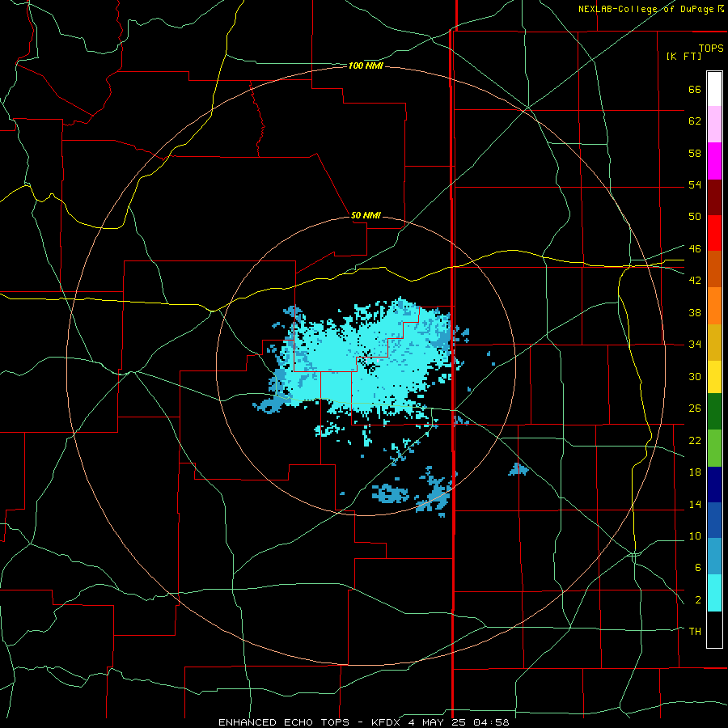This screenshot has height=728, width=728.
Task: Click the dark green 26 kft legend swatch
Action: (x=714, y=412)
